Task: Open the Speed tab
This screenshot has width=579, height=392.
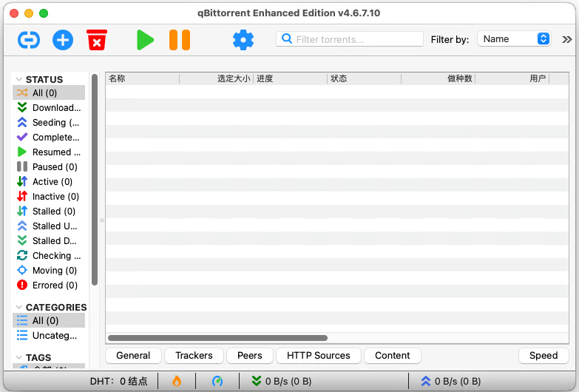Action: (x=544, y=356)
